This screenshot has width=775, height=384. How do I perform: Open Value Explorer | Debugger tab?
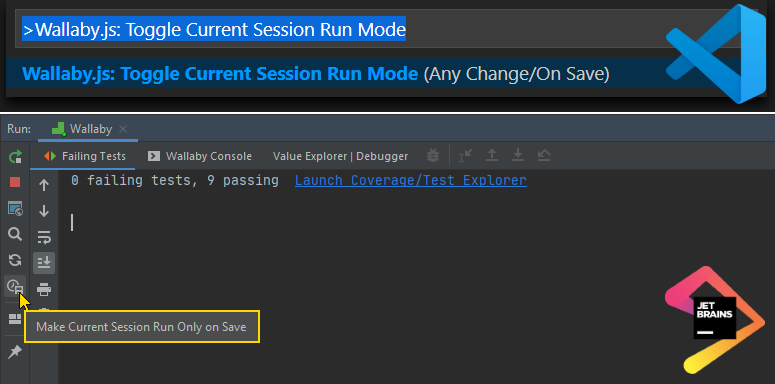341,156
